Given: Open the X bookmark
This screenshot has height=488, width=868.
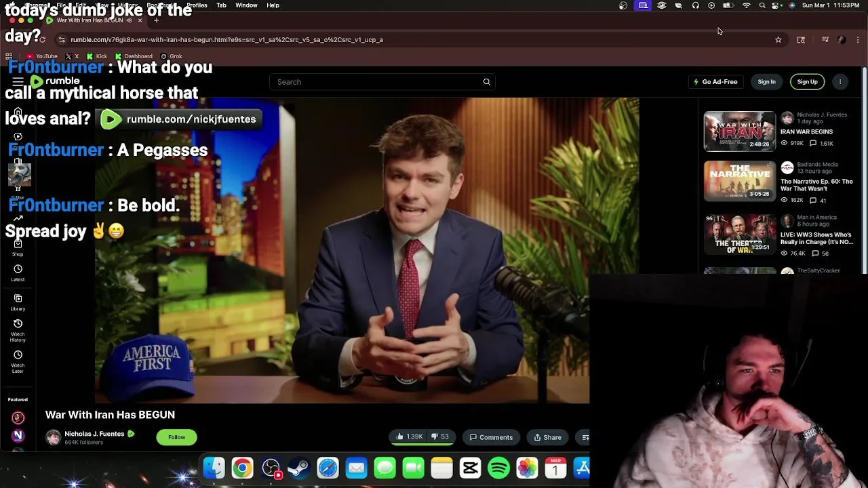Looking at the screenshot, I should (72, 56).
